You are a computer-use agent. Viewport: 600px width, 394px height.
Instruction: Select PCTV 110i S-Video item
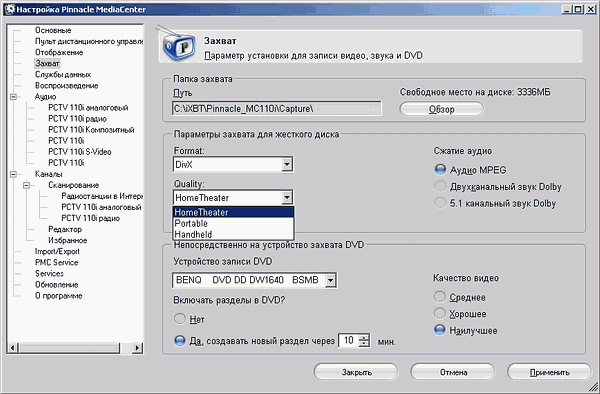[x=80, y=152]
